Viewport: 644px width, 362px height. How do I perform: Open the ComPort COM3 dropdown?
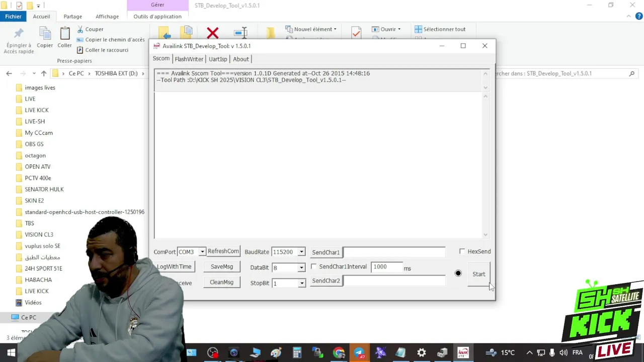pos(202,252)
